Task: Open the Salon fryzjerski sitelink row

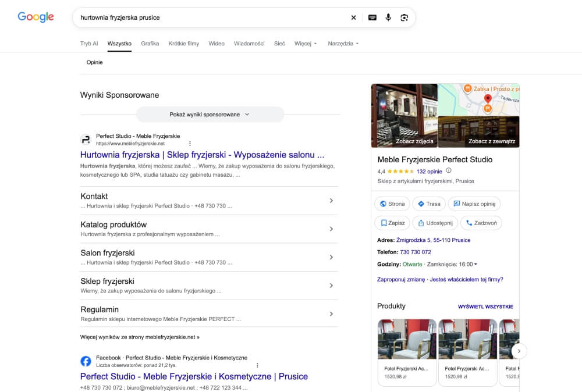Action: [x=209, y=258]
